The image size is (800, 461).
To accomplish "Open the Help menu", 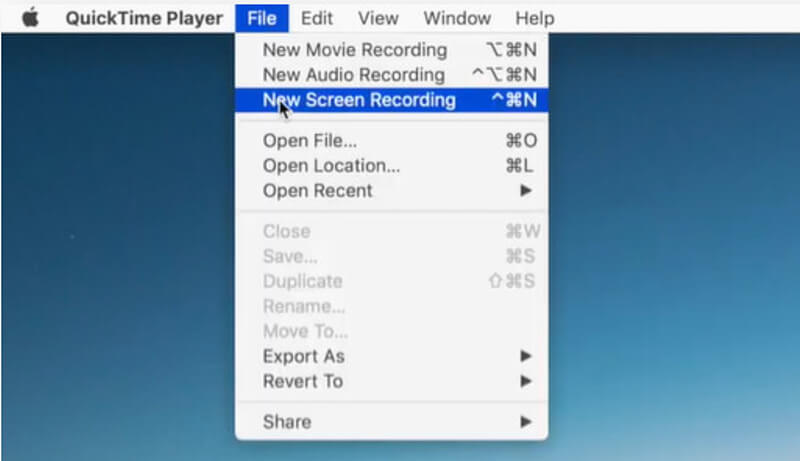I will (x=535, y=18).
